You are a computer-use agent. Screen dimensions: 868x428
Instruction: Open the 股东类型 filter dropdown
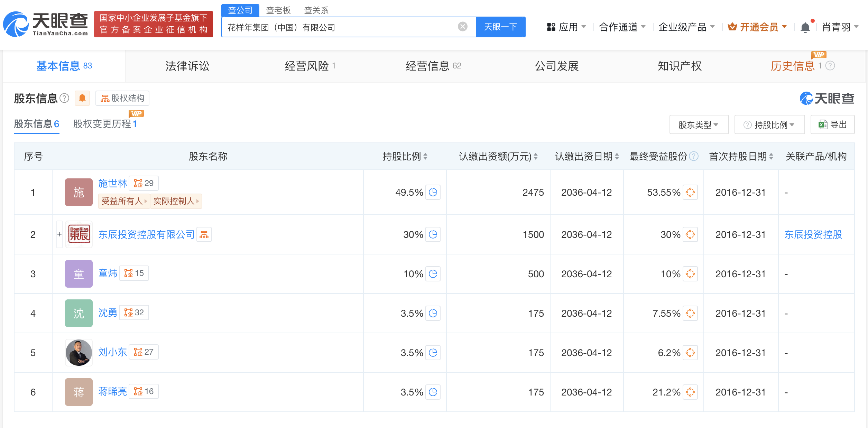699,124
